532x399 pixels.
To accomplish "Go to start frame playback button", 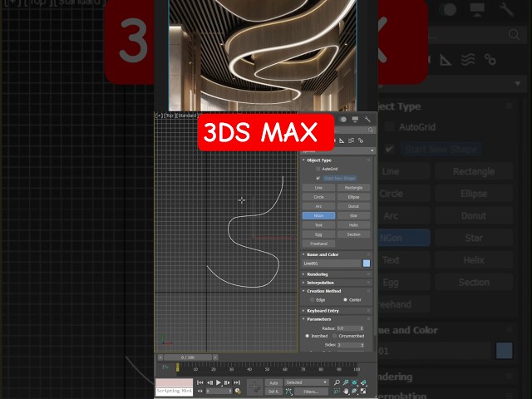I will [x=200, y=382].
